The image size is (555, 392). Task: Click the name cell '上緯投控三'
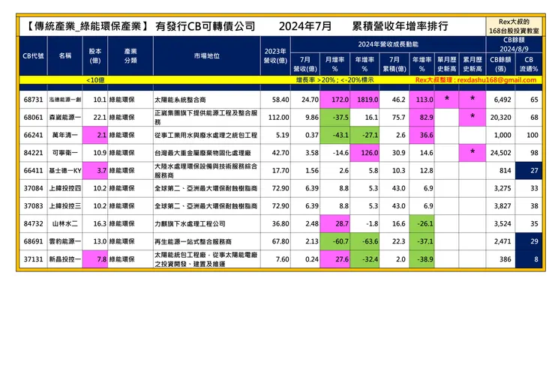point(64,206)
